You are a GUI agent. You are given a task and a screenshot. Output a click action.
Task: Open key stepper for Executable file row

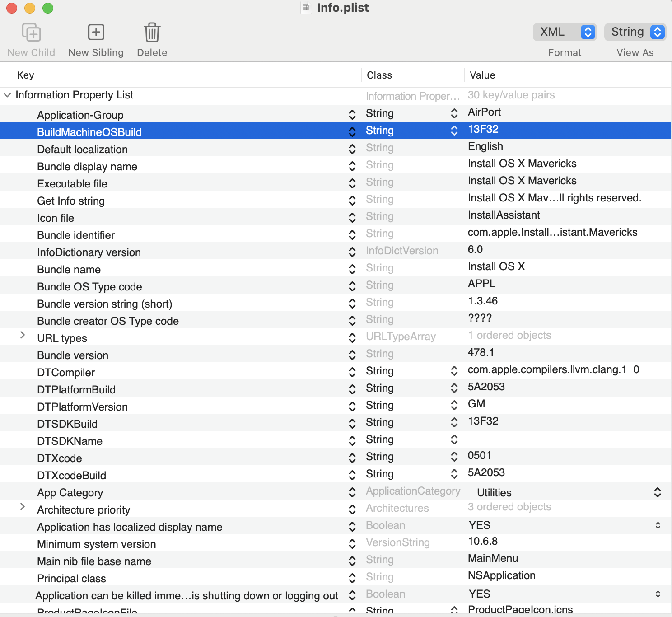(x=352, y=183)
